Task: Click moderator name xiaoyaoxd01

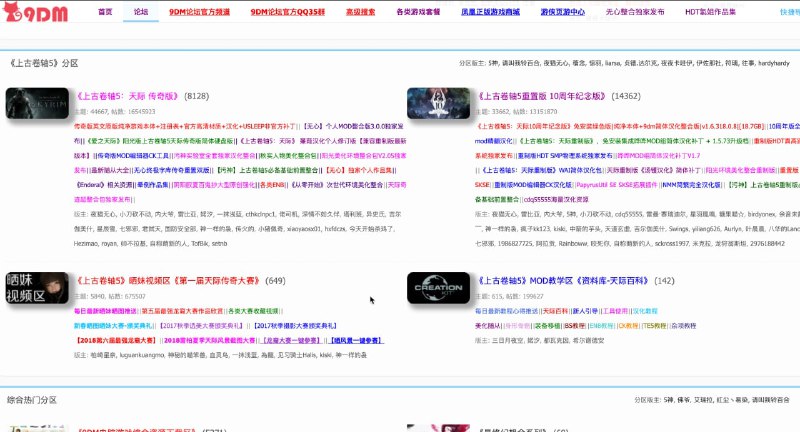Action: point(304,229)
